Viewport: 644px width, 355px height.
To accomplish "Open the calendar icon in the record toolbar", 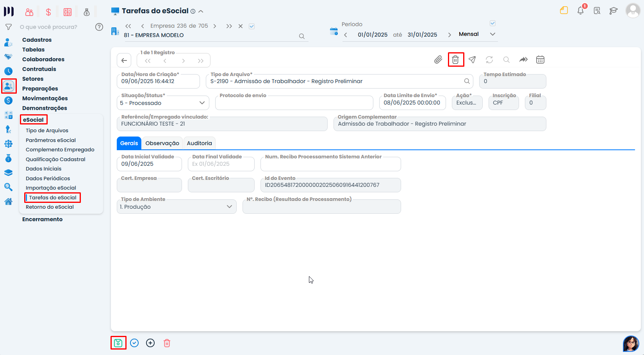I will (540, 60).
